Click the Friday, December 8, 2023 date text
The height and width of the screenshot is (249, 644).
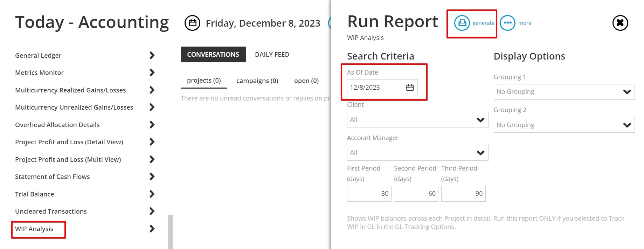(x=263, y=23)
